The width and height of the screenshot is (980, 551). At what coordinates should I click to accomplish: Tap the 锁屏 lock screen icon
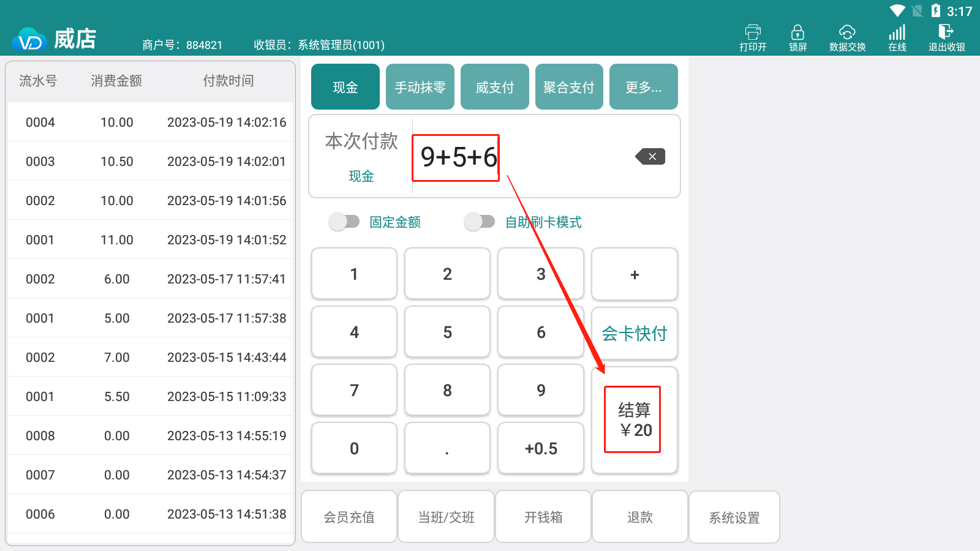[x=797, y=32]
